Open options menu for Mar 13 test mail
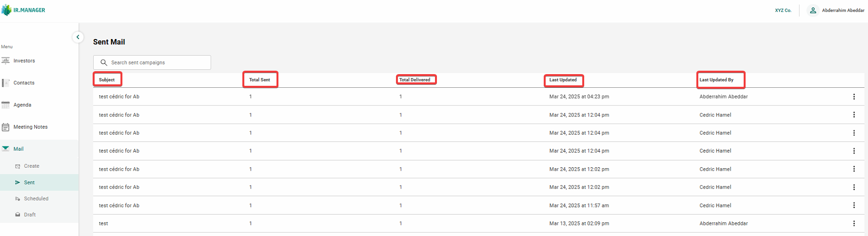Viewport: 868px width, 236px height. coord(854,223)
